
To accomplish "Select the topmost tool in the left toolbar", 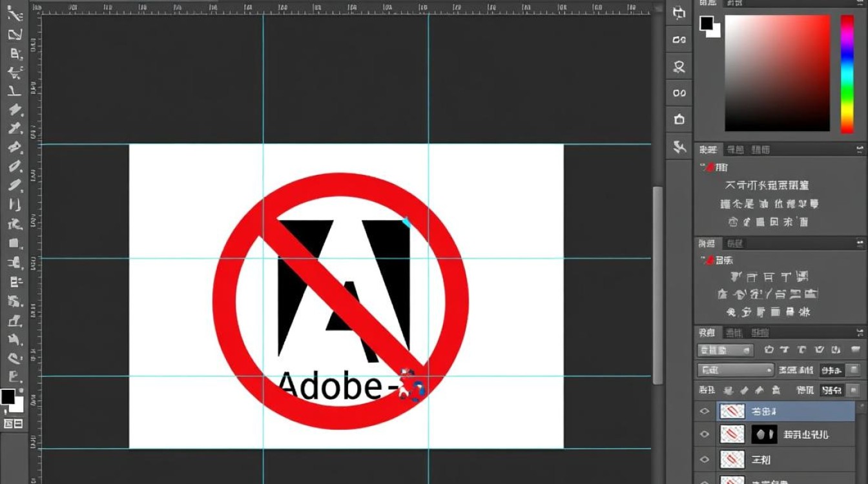I will (x=14, y=15).
